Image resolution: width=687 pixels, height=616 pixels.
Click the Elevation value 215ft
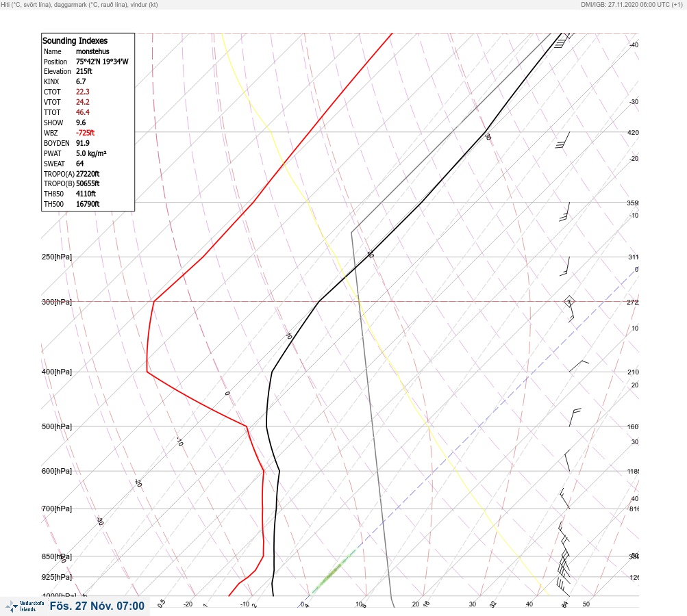[84, 71]
